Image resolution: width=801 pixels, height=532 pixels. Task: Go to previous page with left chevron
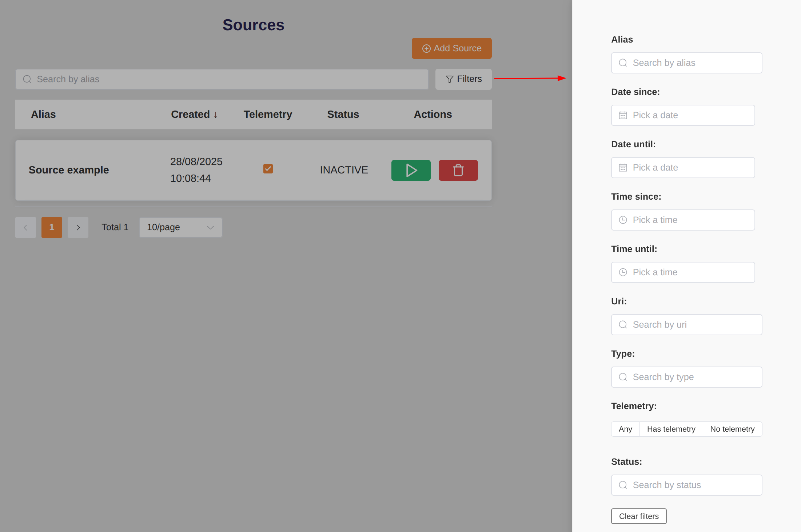25,227
